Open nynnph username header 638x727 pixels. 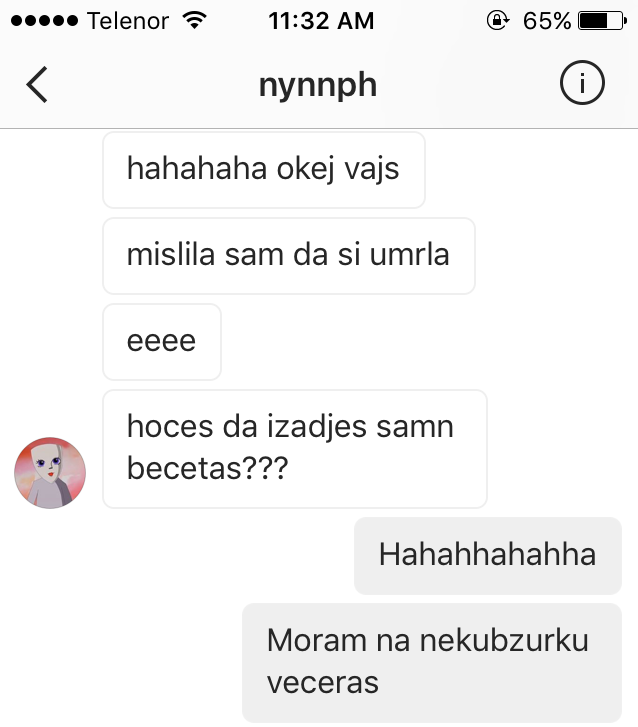coord(318,85)
